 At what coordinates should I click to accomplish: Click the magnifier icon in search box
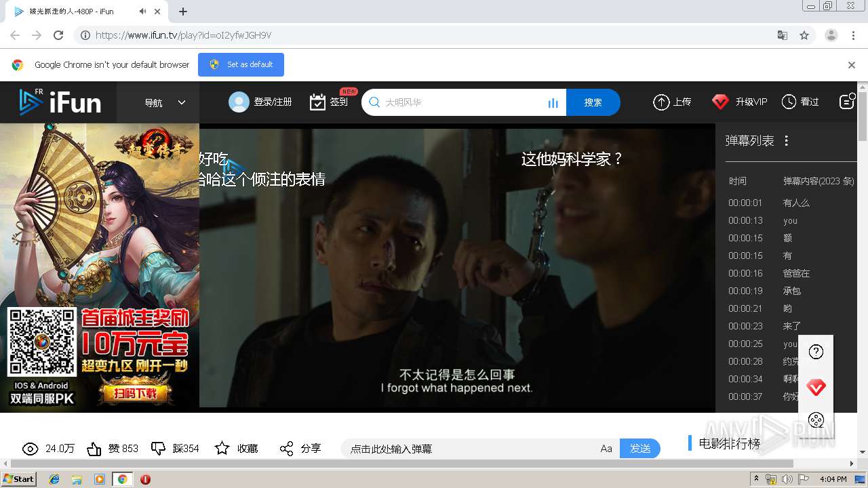pos(374,102)
